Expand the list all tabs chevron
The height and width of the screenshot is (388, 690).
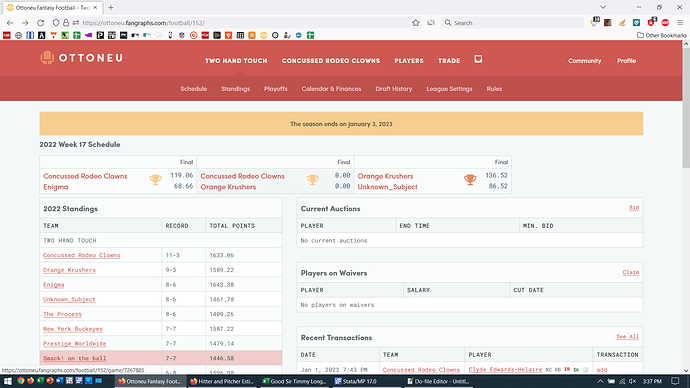pyautogui.click(x=603, y=7)
